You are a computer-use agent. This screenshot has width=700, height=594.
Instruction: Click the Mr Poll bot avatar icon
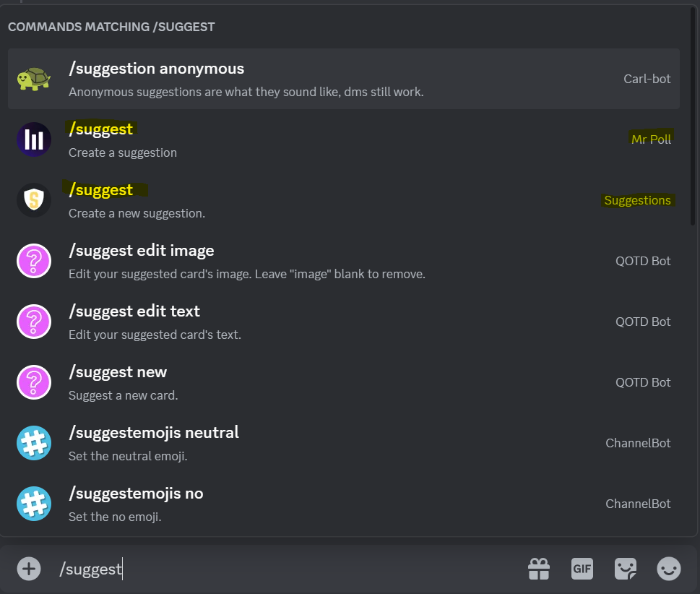click(x=32, y=139)
